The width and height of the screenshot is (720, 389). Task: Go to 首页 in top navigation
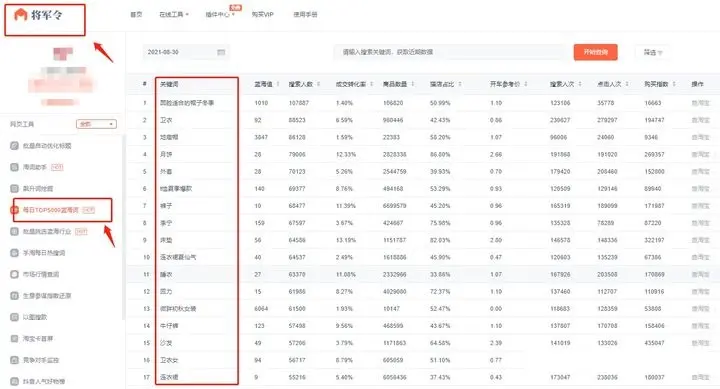coord(136,15)
